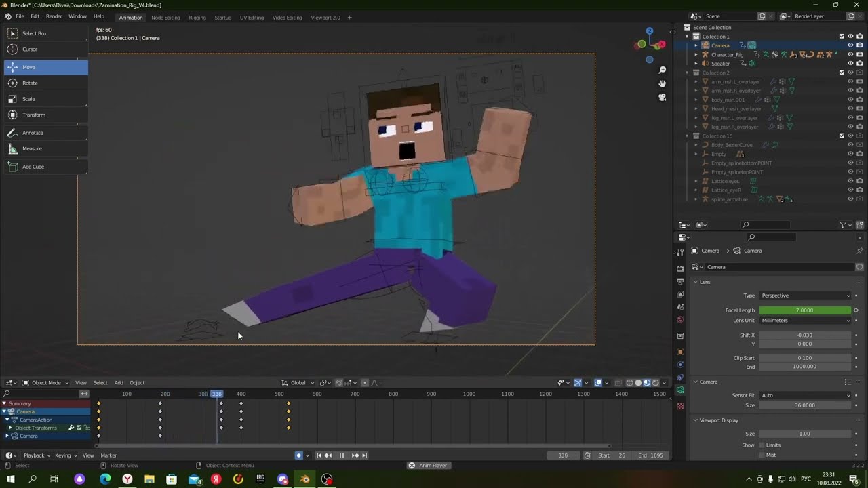Open the Window menu
This screenshot has width=868, height=488.
77,16
